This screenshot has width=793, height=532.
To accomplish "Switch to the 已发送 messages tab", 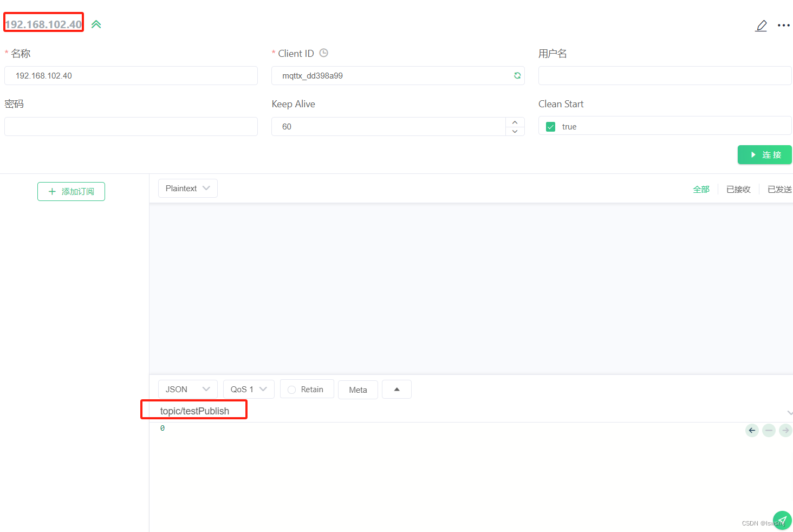I will (x=779, y=189).
